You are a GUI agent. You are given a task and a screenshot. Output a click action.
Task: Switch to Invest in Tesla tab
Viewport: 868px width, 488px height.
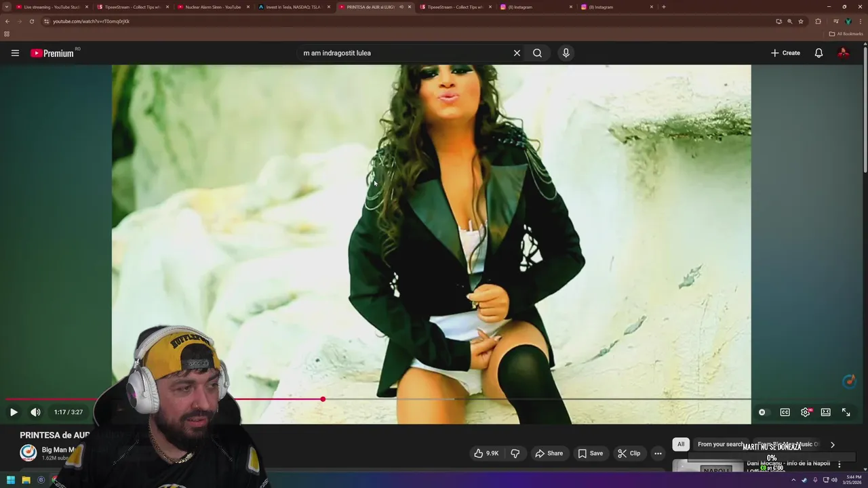point(293,7)
